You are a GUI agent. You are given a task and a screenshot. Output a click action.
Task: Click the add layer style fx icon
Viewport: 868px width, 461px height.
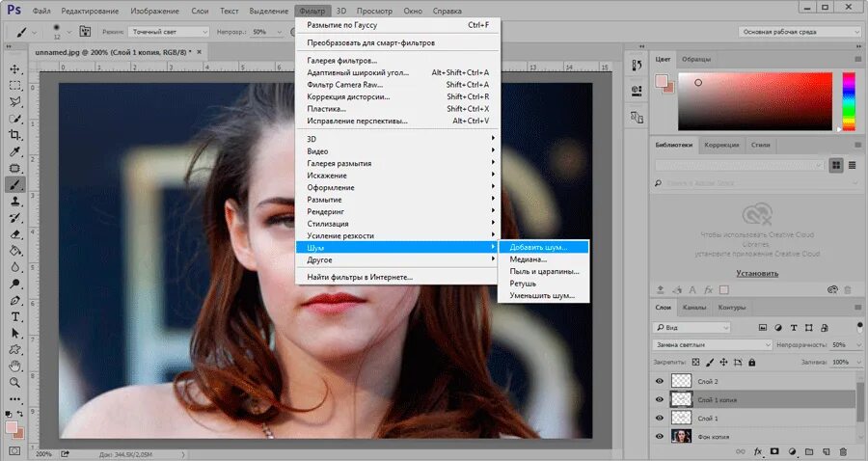point(758,451)
